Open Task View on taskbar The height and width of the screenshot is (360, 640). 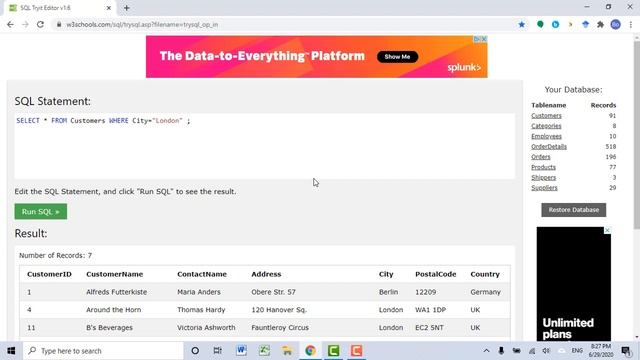pyautogui.click(x=218, y=351)
